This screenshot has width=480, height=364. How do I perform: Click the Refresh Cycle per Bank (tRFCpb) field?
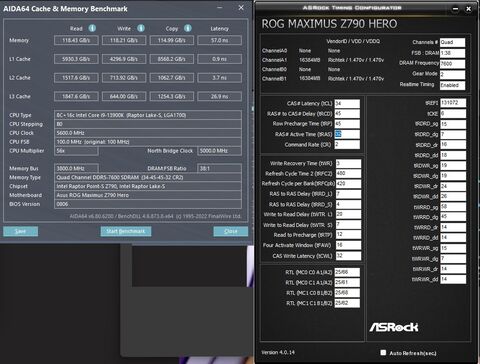pos(348,184)
